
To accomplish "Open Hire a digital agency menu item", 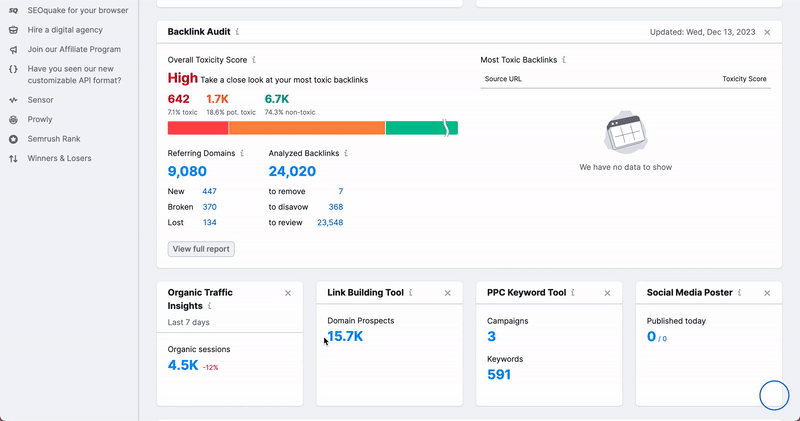I will pyautogui.click(x=65, y=30).
